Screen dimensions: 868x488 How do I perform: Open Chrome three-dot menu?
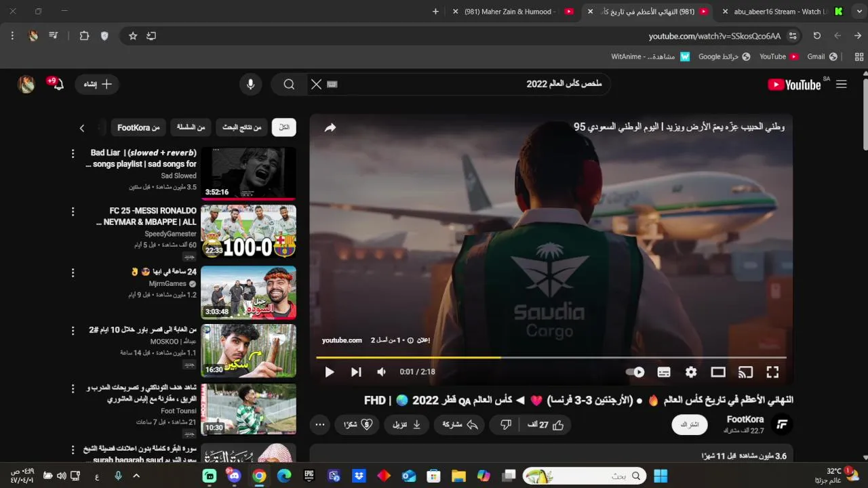[x=12, y=36]
